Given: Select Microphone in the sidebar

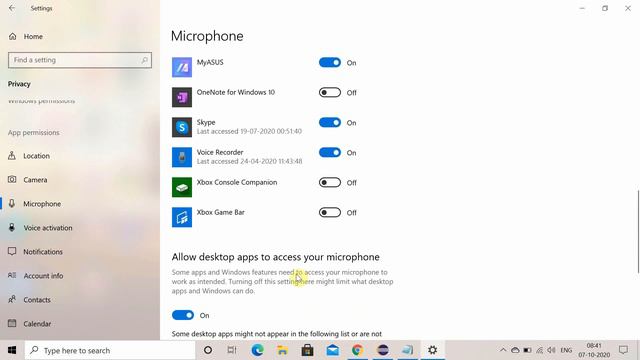Looking at the screenshot, I should 42,204.
